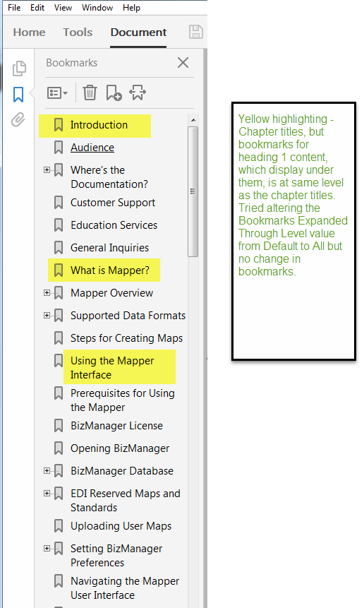This screenshot has width=364, height=608.
Task: Click bookmark icon beside Audience
Action: (x=59, y=148)
